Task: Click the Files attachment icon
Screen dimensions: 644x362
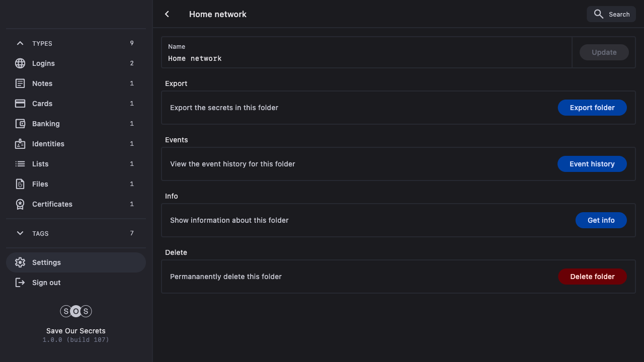Action: [x=20, y=184]
